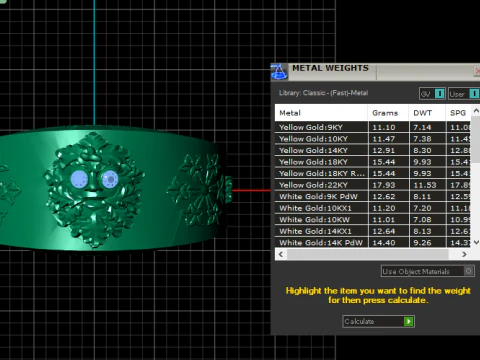Click the left blue eye gem
The width and height of the screenshot is (480, 360).
[x=79, y=179]
